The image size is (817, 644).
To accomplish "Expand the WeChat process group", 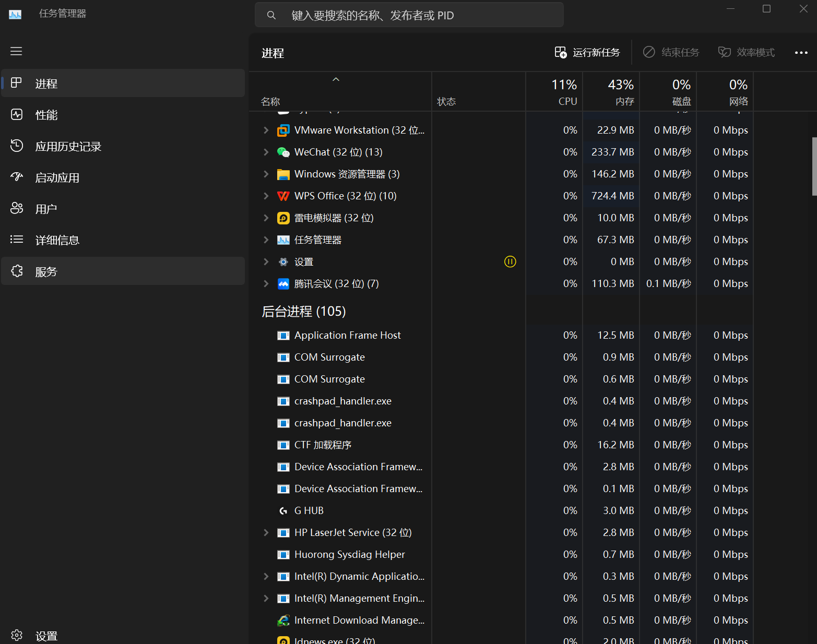I will pos(266,152).
